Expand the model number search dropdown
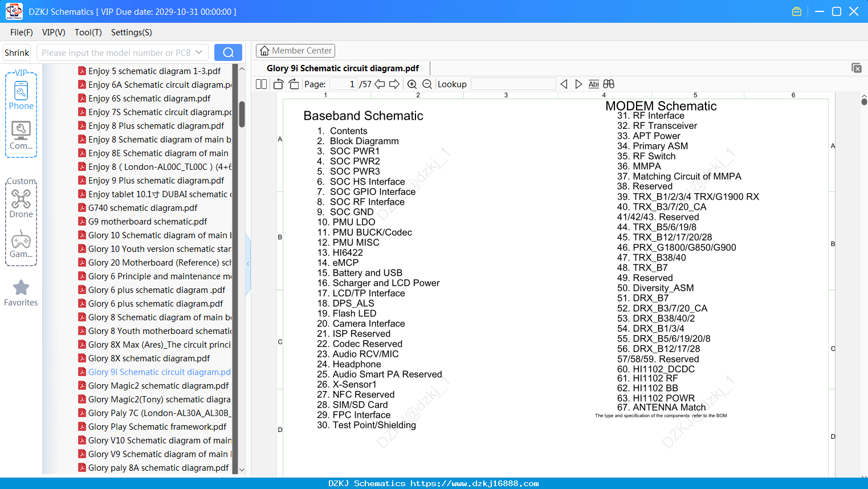 click(x=199, y=52)
